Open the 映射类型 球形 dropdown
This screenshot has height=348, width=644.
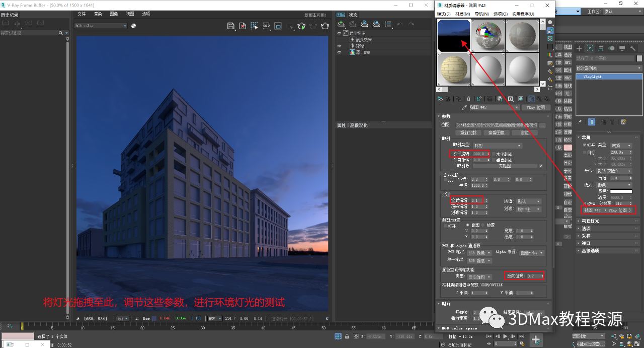point(497,146)
